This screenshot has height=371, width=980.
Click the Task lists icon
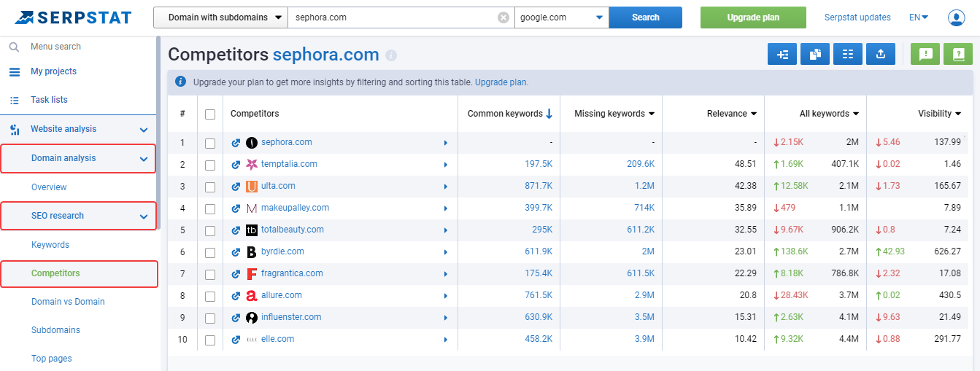(x=14, y=101)
